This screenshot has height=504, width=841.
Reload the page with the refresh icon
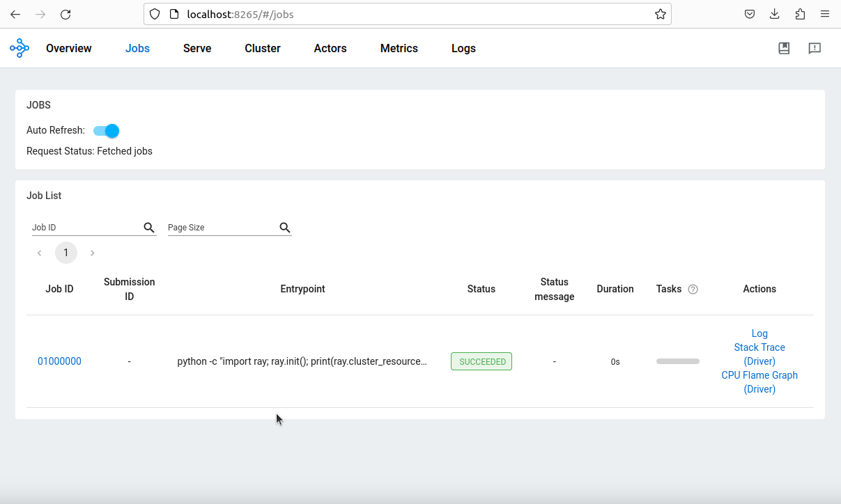(x=65, y=14)
